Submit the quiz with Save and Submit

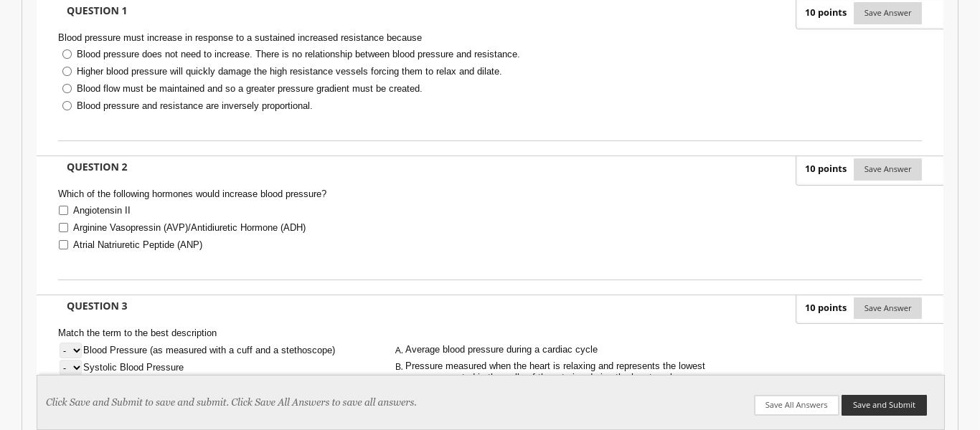pos(884,405)
